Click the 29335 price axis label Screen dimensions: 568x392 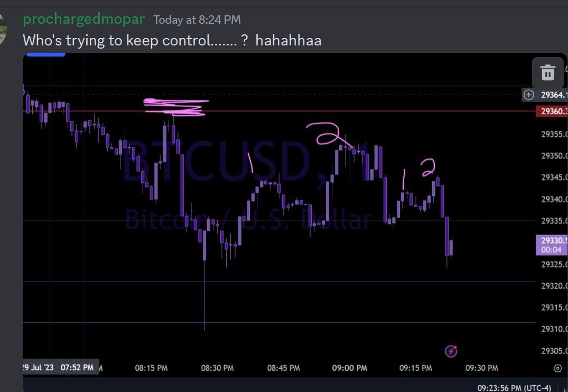[554, 221]
